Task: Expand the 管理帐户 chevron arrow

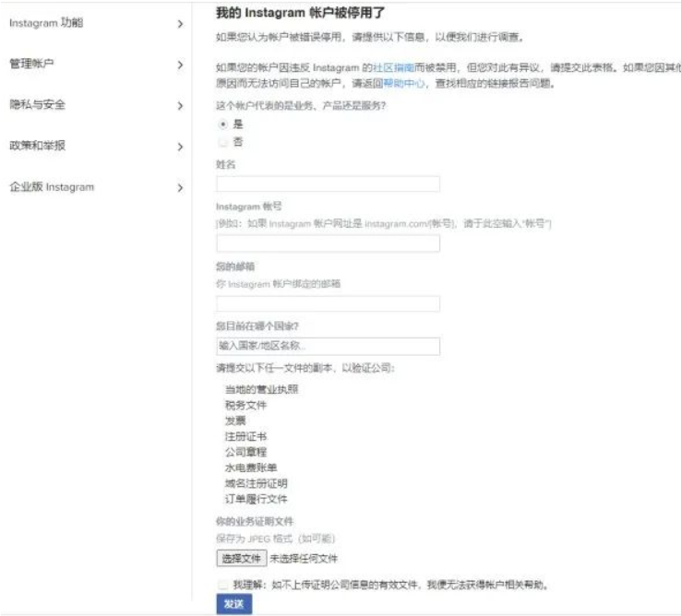Action: click(x=180, y=65)
